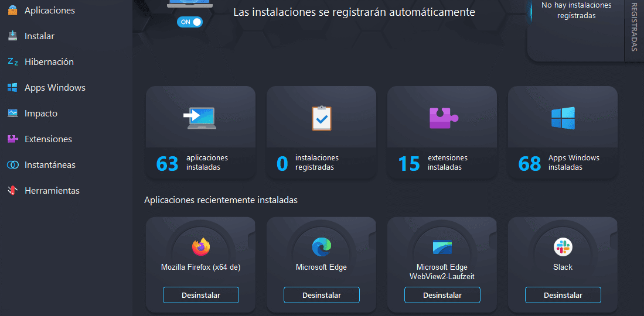Click the 'Slack' name text

(x=563, y=267)
